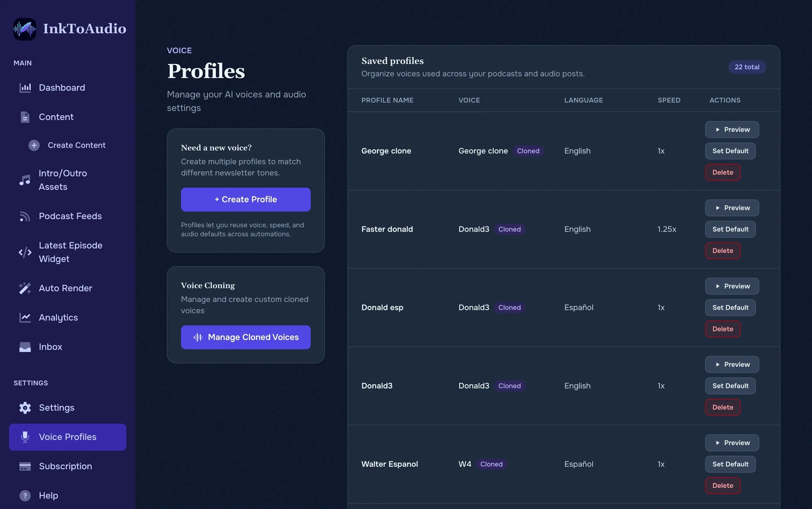812x509 pixels.
Task: Click the Español language in Donald esp row
Action: coord(579,308)
